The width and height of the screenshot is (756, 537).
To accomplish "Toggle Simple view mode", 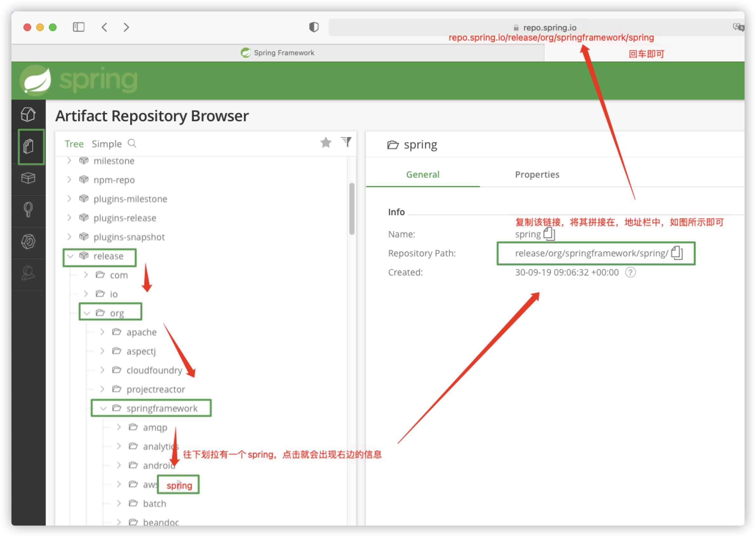I will click(108, 143).
